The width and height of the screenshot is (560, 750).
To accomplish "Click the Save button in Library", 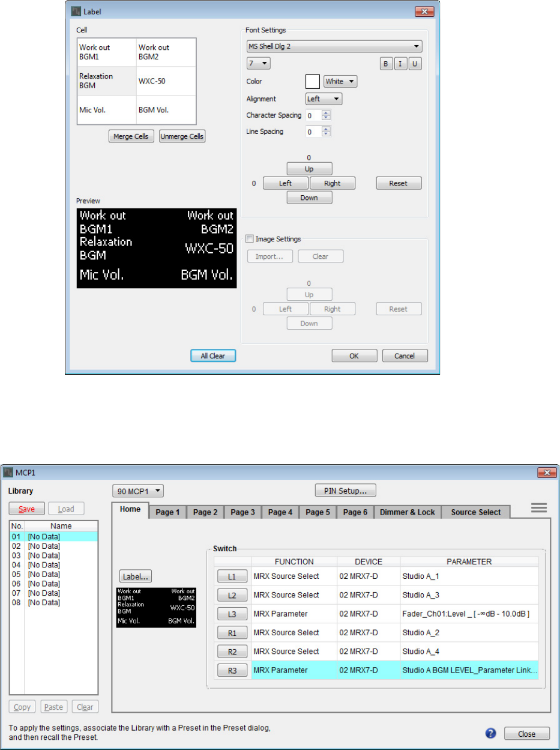I will point(26,509).
